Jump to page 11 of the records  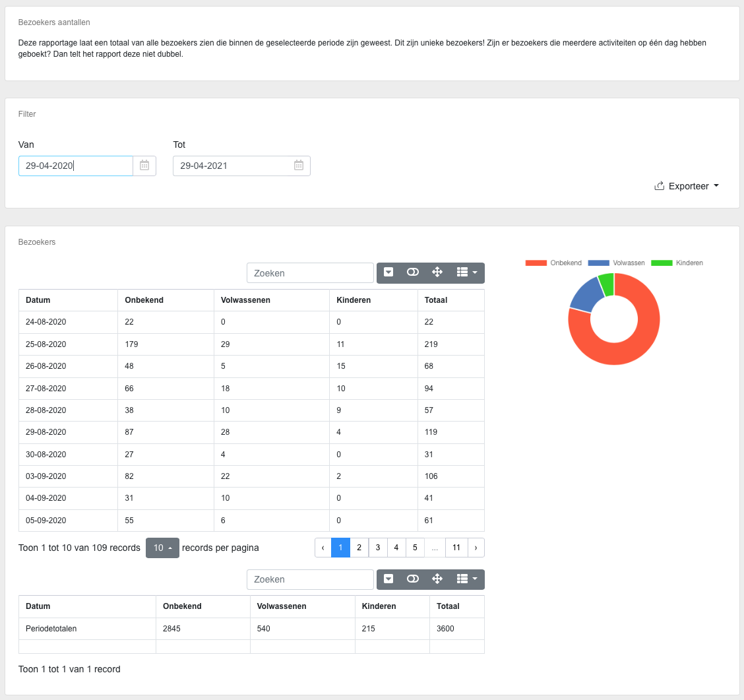coord(456,548)
